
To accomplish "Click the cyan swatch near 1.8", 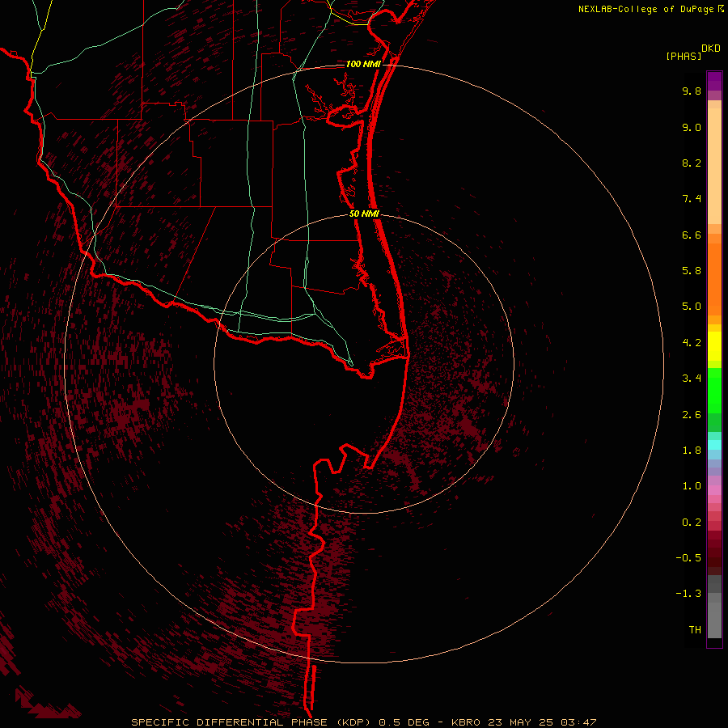I will (x=714, y=445).
